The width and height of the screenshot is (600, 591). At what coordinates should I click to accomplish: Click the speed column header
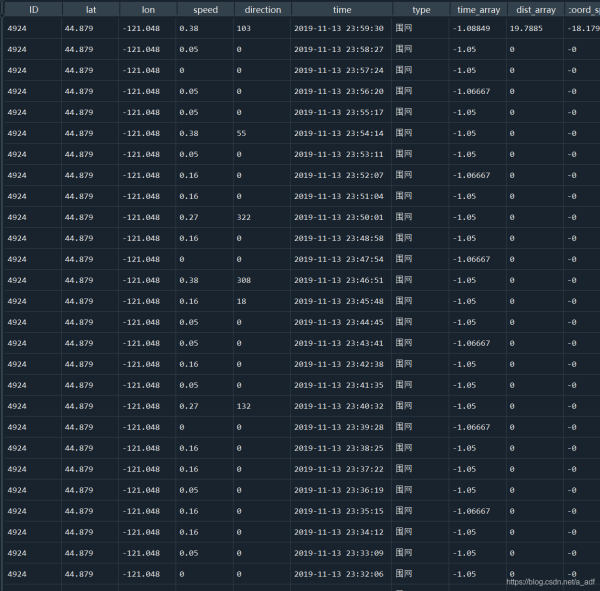(x=205, y=9)
